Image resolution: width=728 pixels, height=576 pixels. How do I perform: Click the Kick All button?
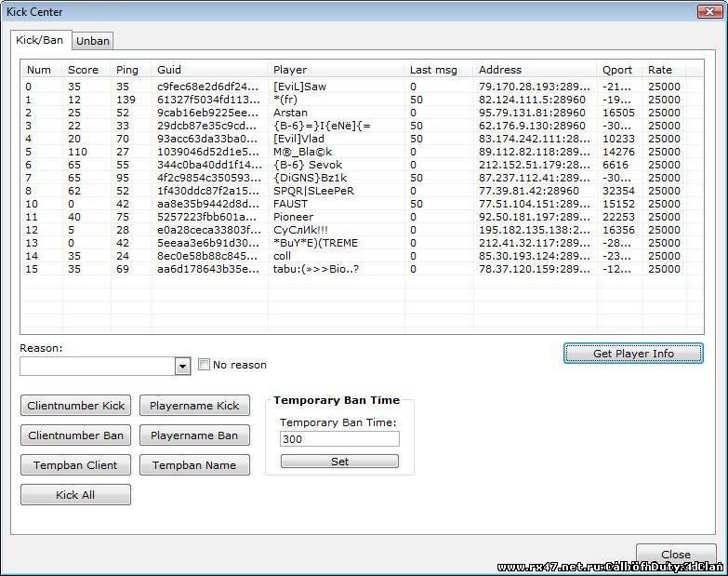pos(75,495)
